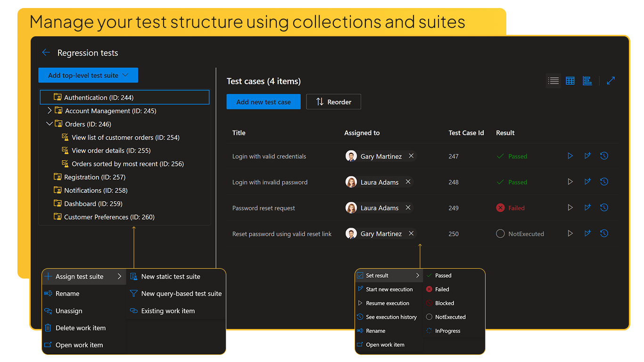Collapse the "Orders (ID: 246)" suite
644x362 pixels.
coord(50,123)
